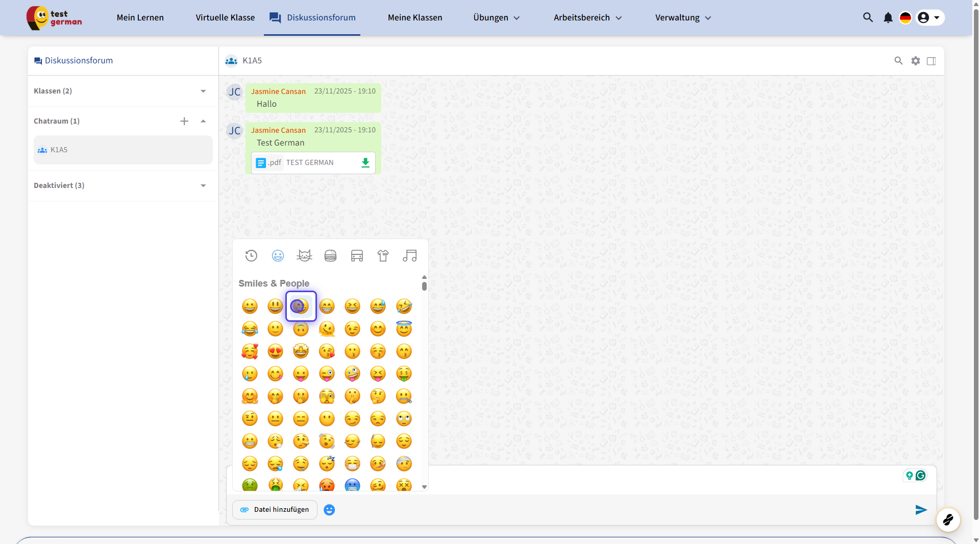This screenshot has width=980, height=544.
Task: Click Datei hinzufügen button
Action: click(x=275, y=510)
